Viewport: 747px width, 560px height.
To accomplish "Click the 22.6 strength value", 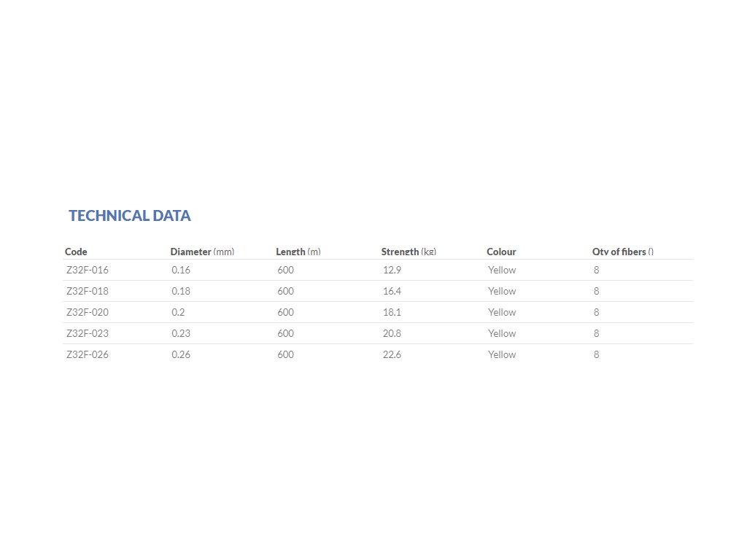I will pos(392,354).
